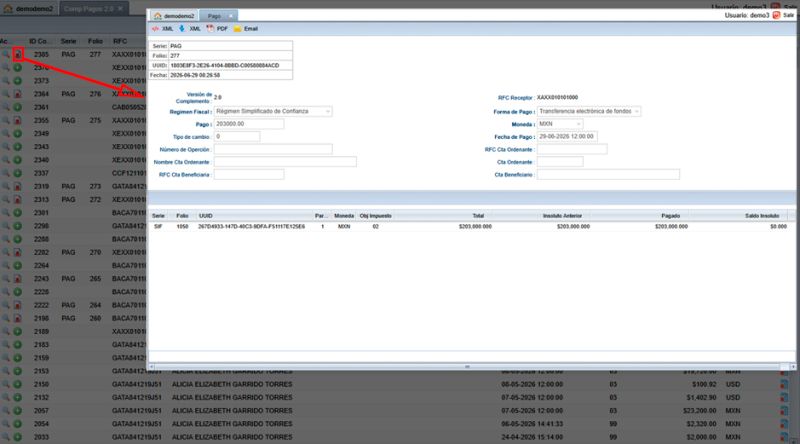This screenshot has width=800, height=444.
Task: Click the RFC Cta Beneficiaria field
Action: [249, 175]
